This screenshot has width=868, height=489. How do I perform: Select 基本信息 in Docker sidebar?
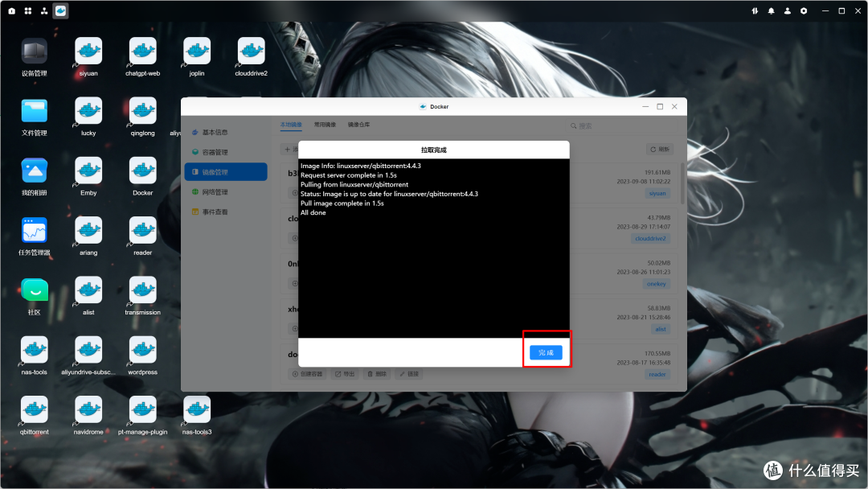(x=226, y=133)
